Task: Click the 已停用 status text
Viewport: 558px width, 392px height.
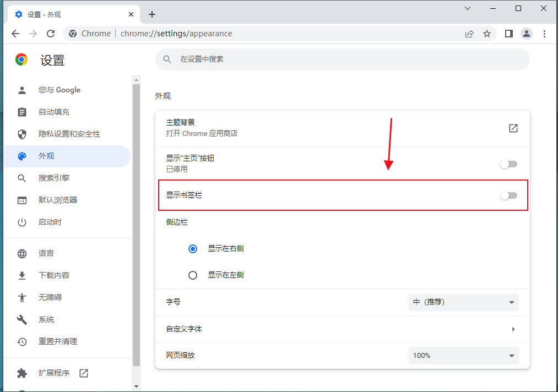Action: 177,170
